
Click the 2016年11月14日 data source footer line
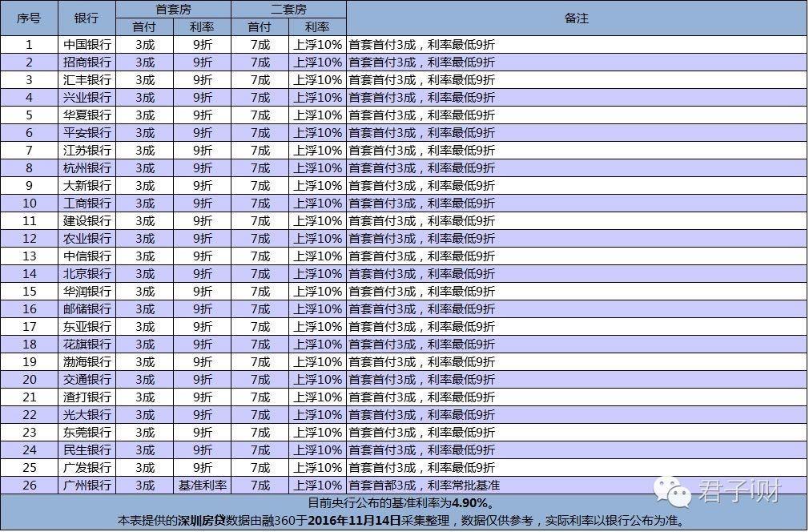[x=401, y=521]
